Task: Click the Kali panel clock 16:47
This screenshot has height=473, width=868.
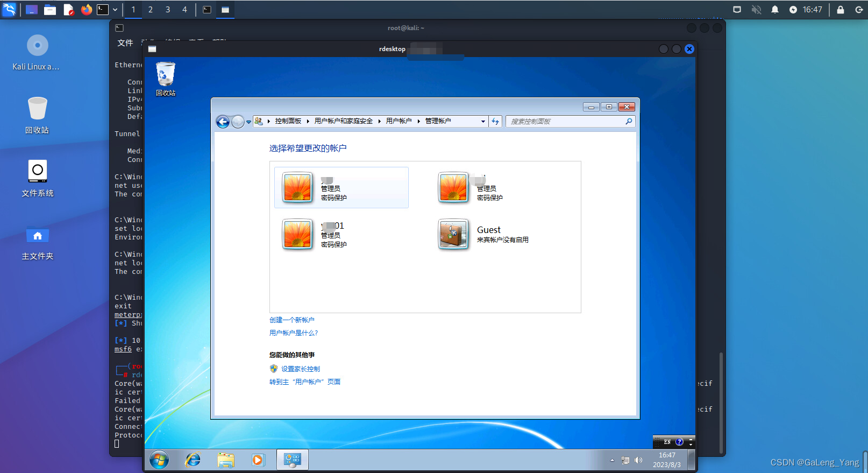Action: tap(812, 10)
